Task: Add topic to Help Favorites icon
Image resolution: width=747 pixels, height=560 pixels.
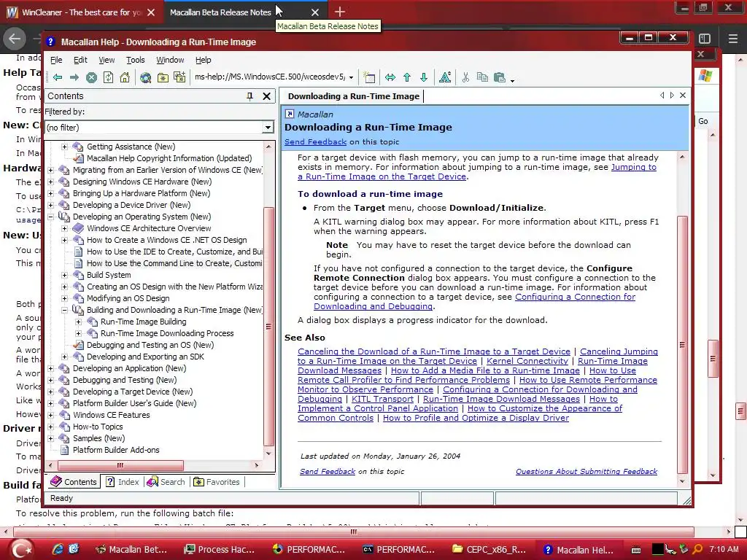Action: tap(179, 77)
